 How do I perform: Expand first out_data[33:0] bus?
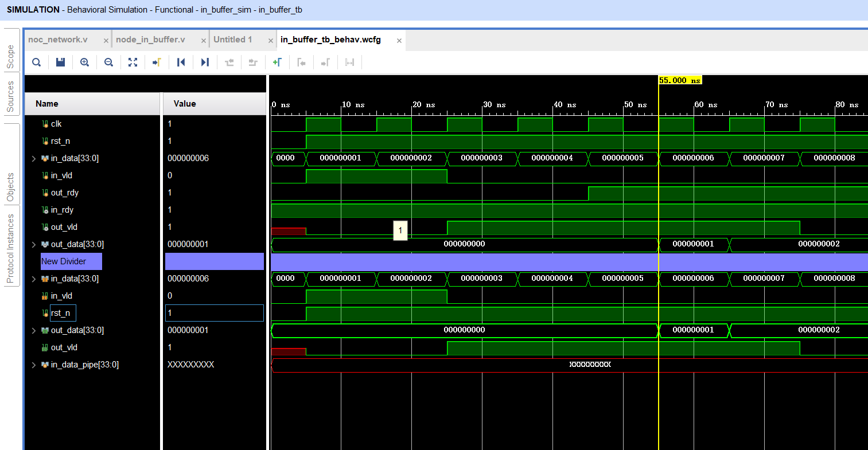[x=33, y=244]
